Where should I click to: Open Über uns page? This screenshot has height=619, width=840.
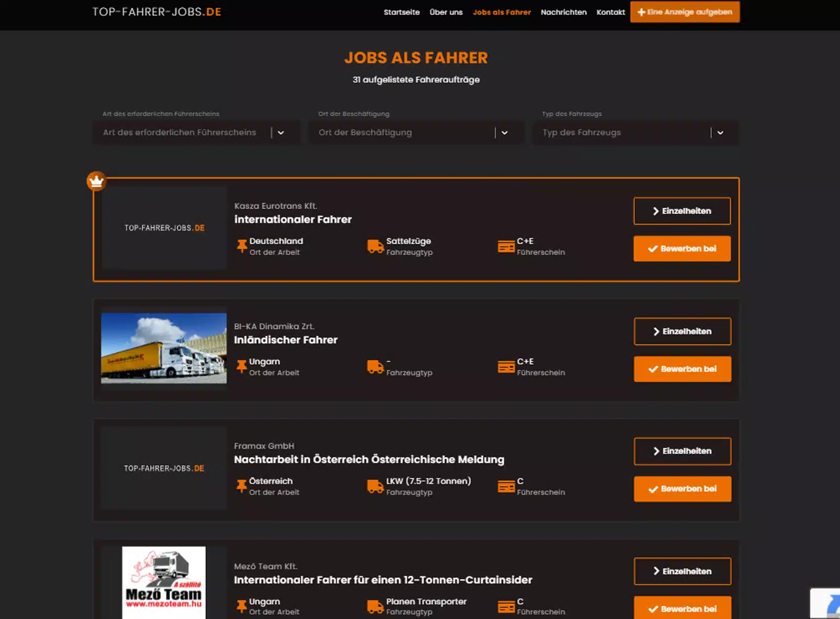(446, 12)
